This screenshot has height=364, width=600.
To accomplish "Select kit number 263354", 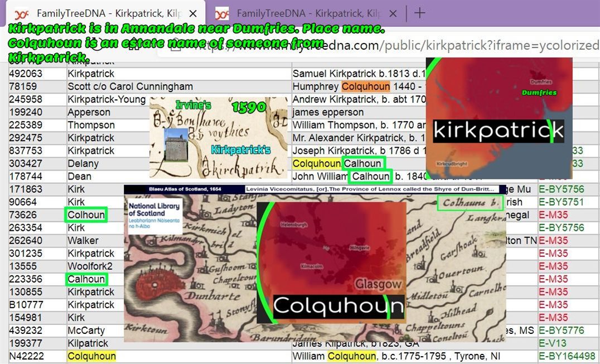I will click(26, 228).
